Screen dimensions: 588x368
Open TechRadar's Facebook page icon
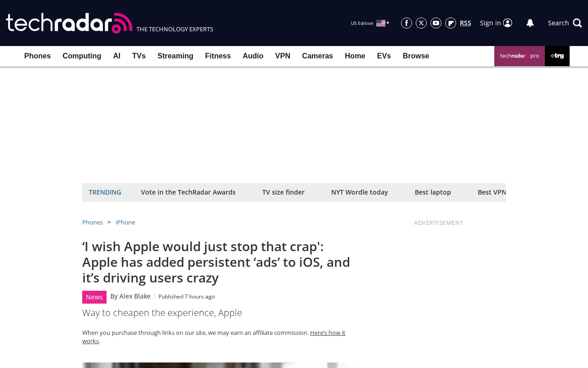coord(407,23)
